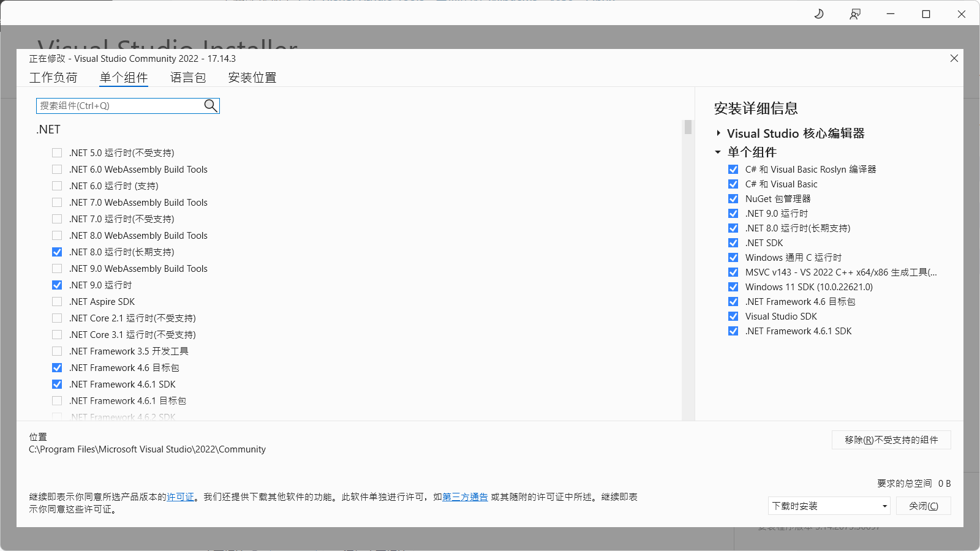The image size is (980, 551).
Task: Uncheck .NET Framework 4.6.1 SDK in component list
Action: point(57,384)
